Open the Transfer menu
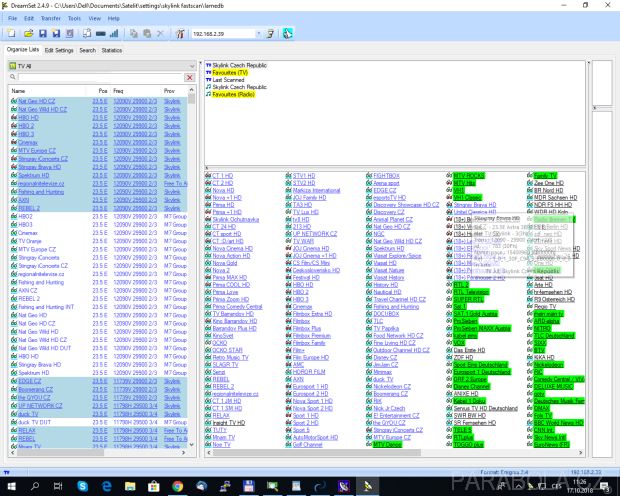Image resolution: width=620 pixels, height=496 pixels. click(51, 18)
